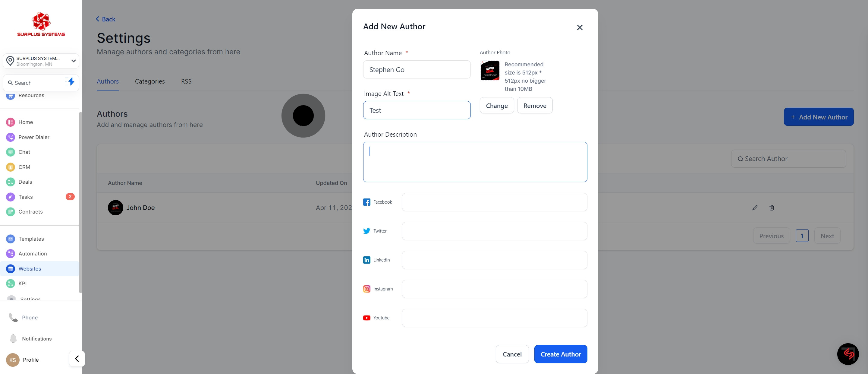The image size is (868, 374).
Task: Expand the Surplus Systems location dropdown
Action: (74, 61)
